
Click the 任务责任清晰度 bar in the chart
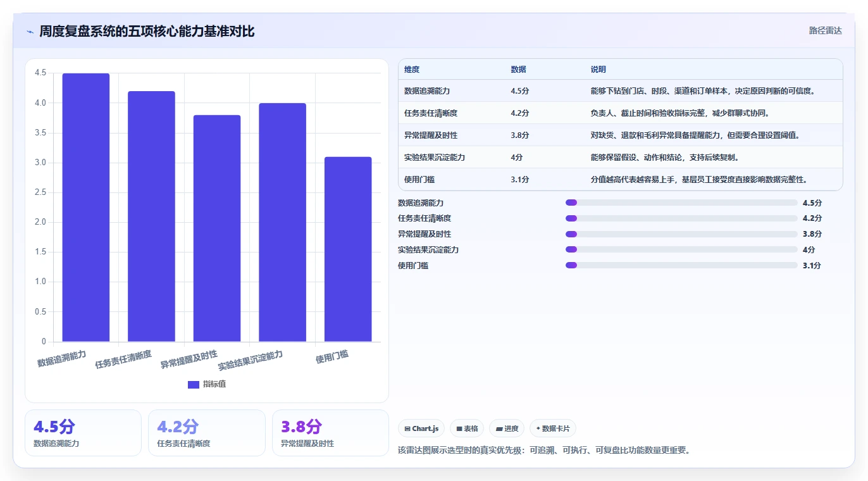point(151,216)
